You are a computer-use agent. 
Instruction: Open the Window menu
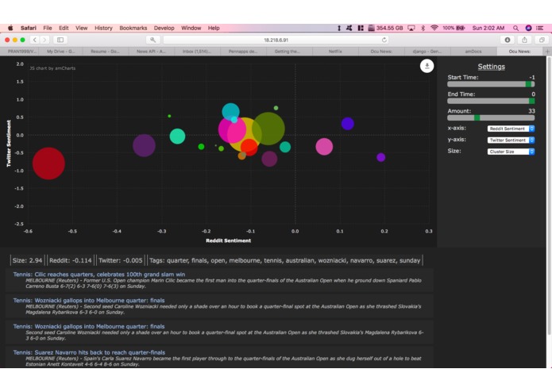click(191, 28)
